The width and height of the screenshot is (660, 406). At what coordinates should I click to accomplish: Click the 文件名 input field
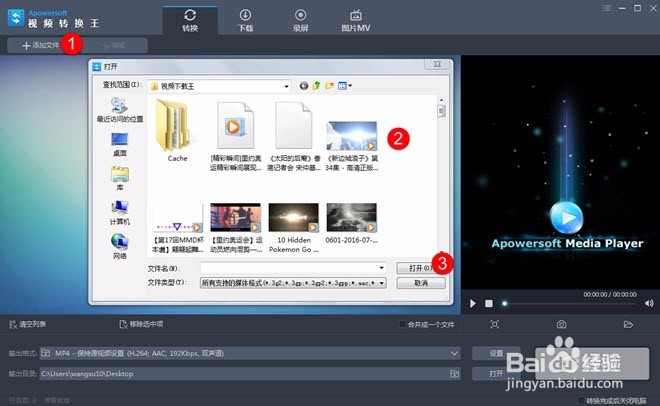pos(293,268)
